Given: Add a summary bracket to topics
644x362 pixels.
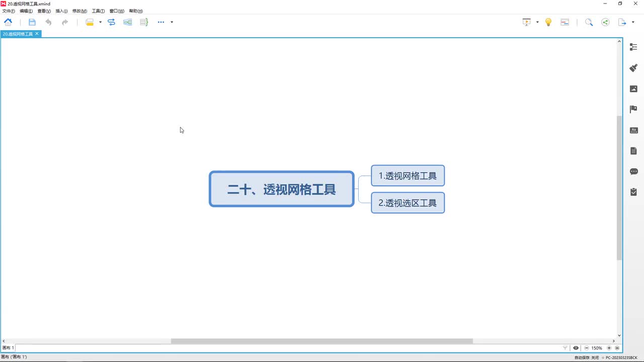Looking at the screenshot, I should pyautogui.click(x=144, y=22).
